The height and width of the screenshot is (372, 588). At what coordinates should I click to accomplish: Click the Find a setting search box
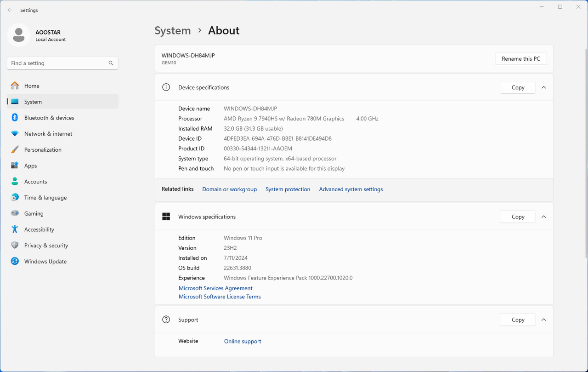click(x=62, y=63)
